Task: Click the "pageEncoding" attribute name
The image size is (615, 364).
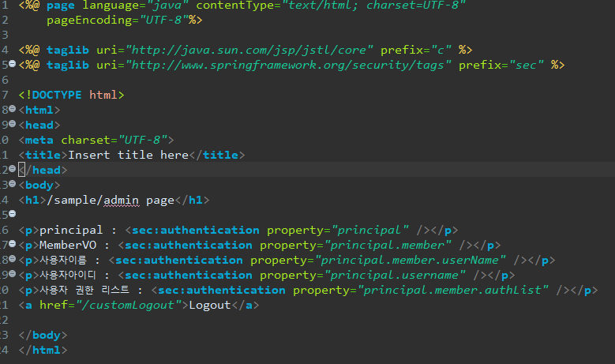Action: coord(89,20)
